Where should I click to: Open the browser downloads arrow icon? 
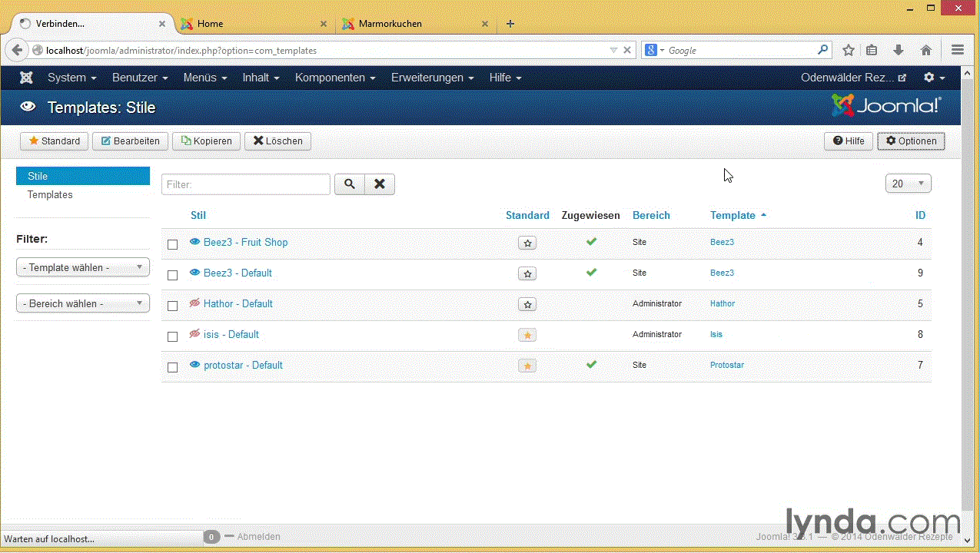pos(898,50)
